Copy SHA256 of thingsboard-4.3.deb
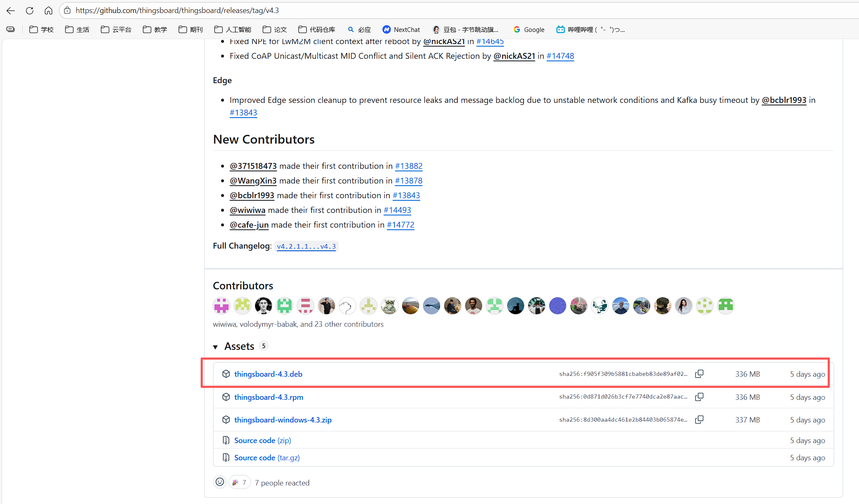Screen dimensions: 859x504 [699, 374]
